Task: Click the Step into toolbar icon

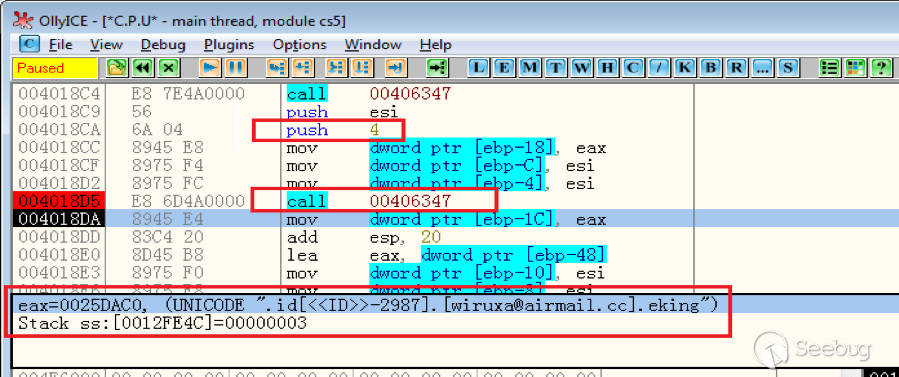Action: click(x=277, y=68)
